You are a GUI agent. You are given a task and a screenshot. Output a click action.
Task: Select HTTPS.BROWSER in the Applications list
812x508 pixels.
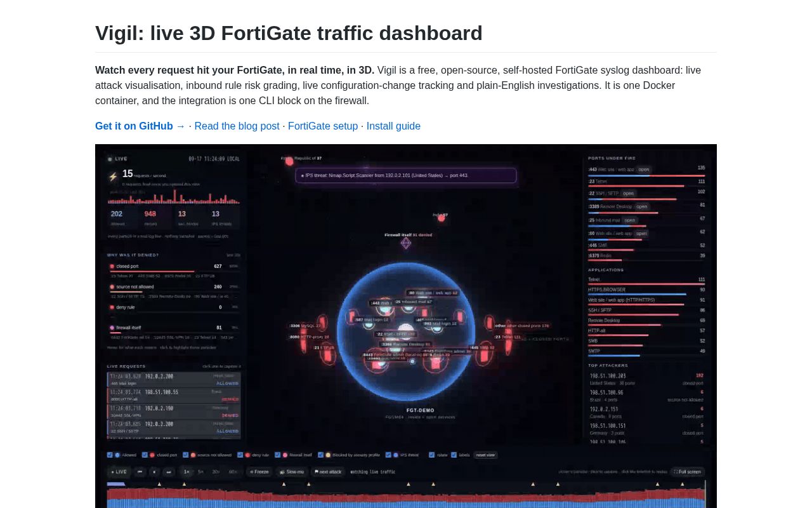[646, 291]
